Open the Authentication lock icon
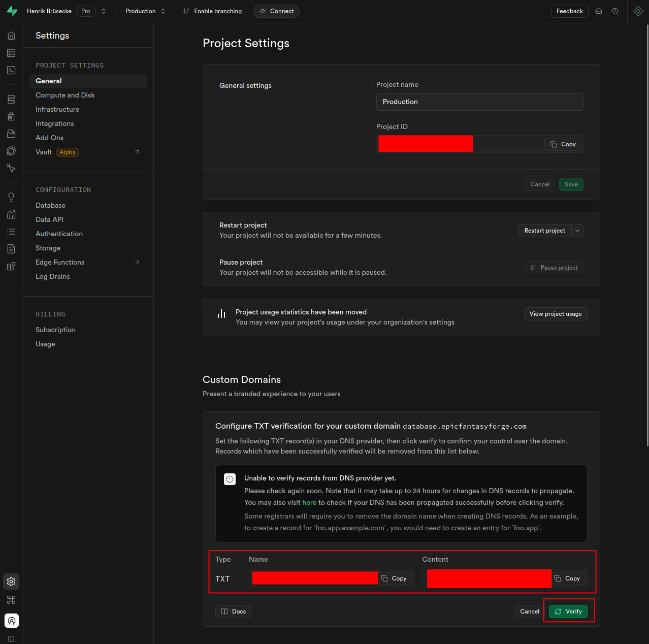This screenshot has width=649, height=644. 11,116
